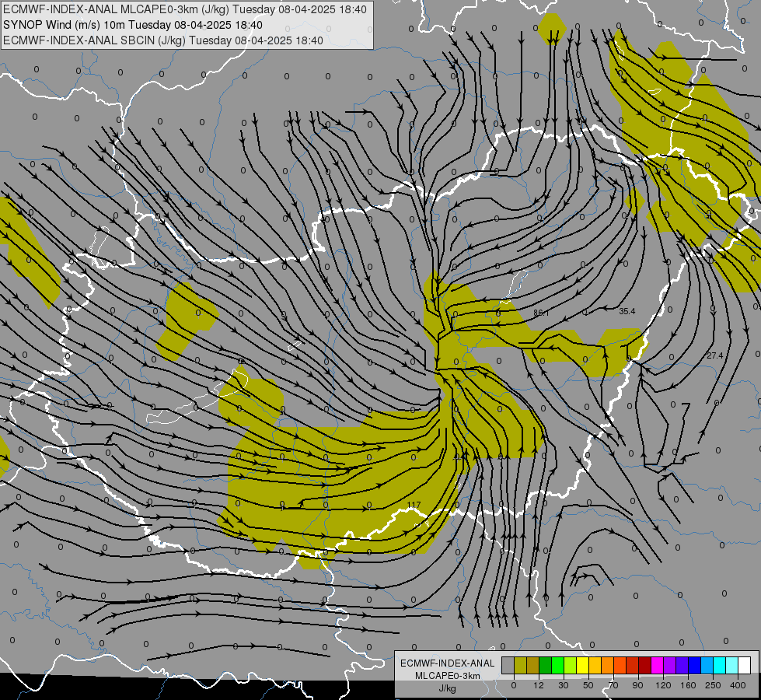761x700 pixels.
Task: Click the 35.4 value on the map
Action: 627,311
